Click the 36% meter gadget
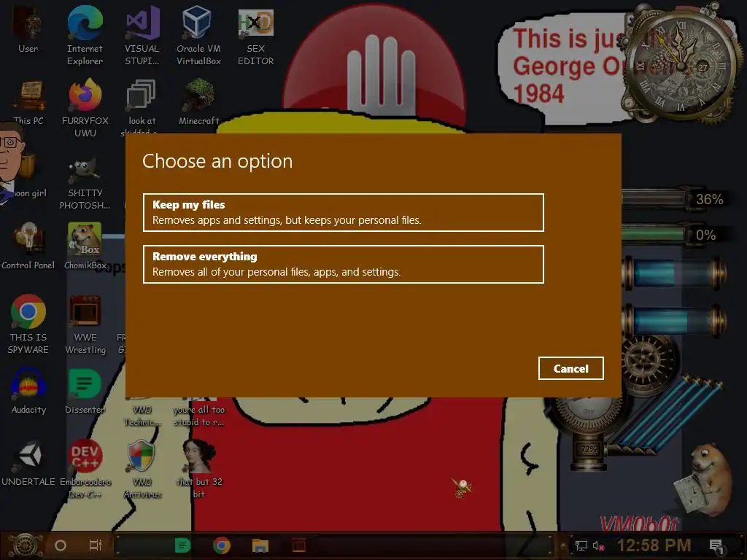747x560 pixels. (676, 199)
